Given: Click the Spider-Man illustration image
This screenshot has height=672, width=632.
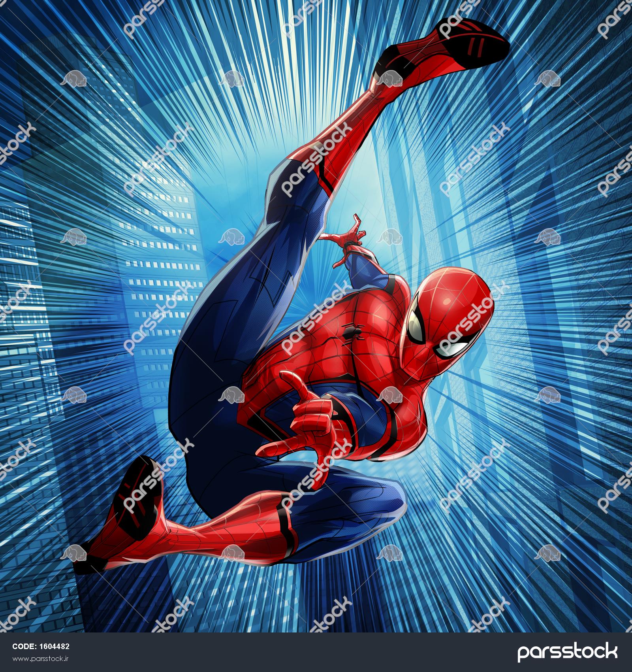Looking at the screenshot, I should [x=316, y=316].
